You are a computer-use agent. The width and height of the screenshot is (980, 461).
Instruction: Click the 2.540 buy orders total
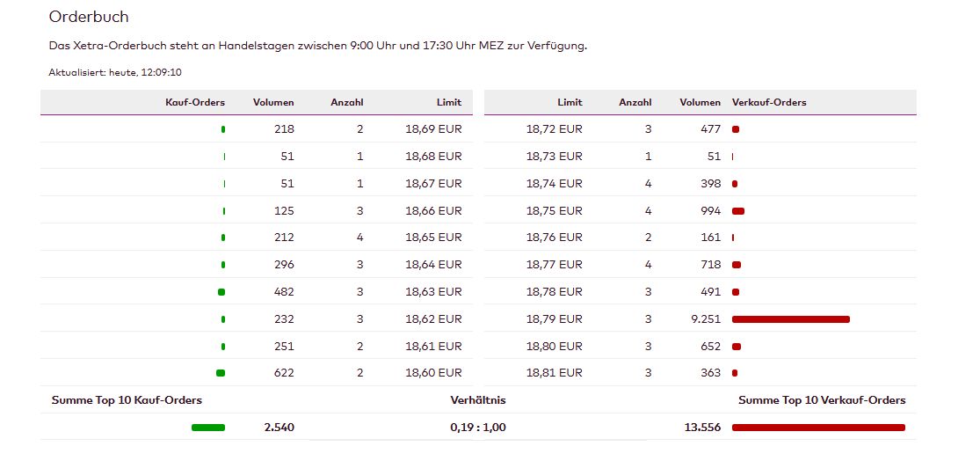pos(279,428)
